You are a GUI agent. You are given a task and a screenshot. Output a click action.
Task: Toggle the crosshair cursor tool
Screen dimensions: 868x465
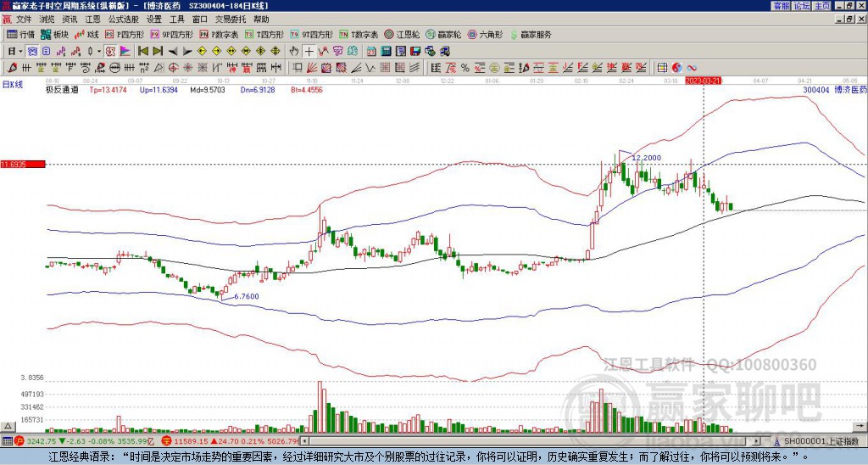coord(309,52)
